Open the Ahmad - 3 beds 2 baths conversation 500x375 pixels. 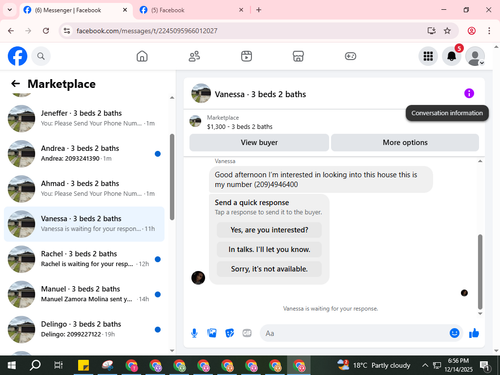tap(84, 189)
